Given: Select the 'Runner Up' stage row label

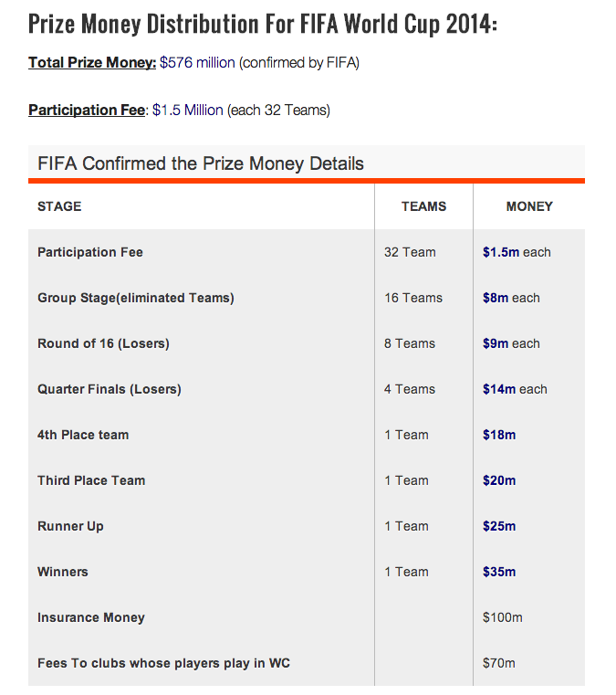Looking at the screenshot, I should (70, 526).
